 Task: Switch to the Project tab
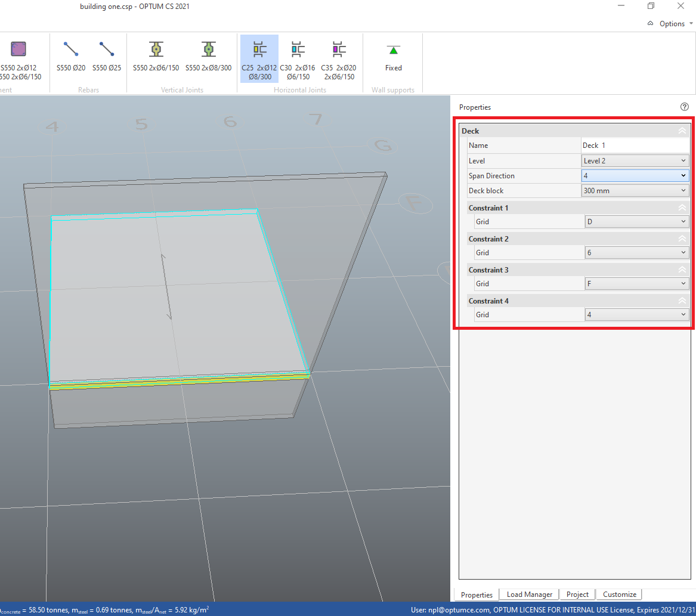click(x=577, y=595)
